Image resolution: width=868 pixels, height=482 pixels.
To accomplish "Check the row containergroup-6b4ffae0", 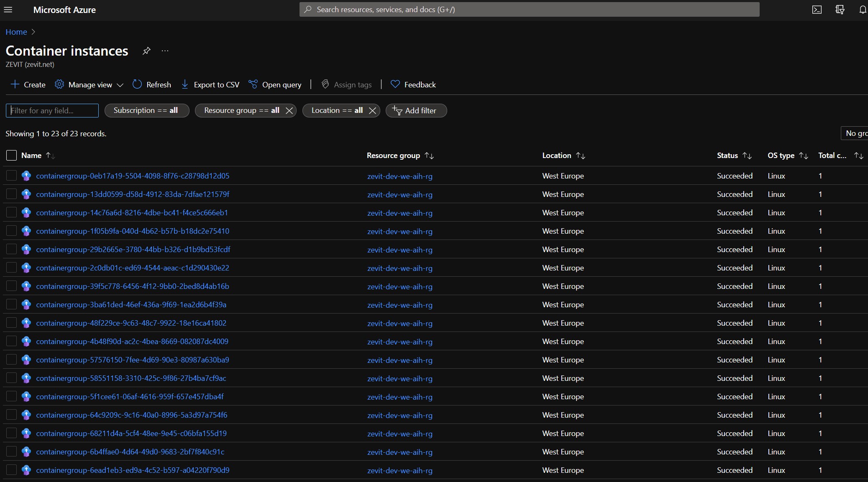I will click(x=11, y=451).
